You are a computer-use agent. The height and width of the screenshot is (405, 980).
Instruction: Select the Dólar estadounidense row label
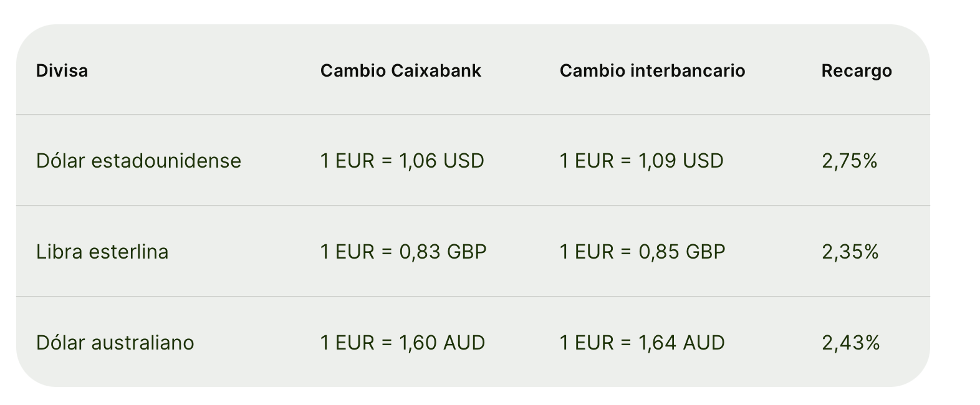coord(138,161)
